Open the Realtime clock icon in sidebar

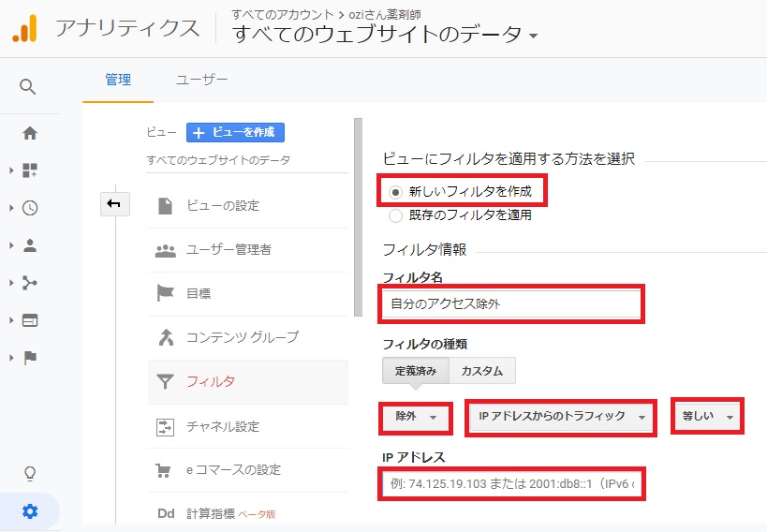click(29, 208)
